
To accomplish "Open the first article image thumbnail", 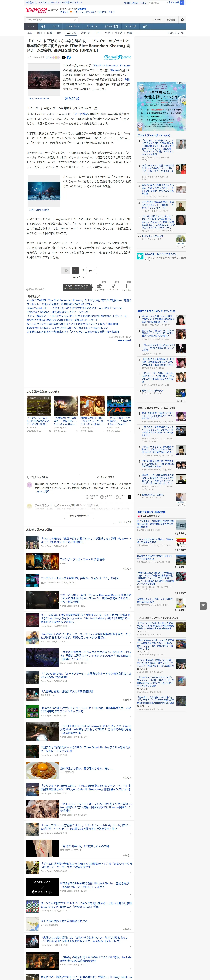I will tap(44, 80).
